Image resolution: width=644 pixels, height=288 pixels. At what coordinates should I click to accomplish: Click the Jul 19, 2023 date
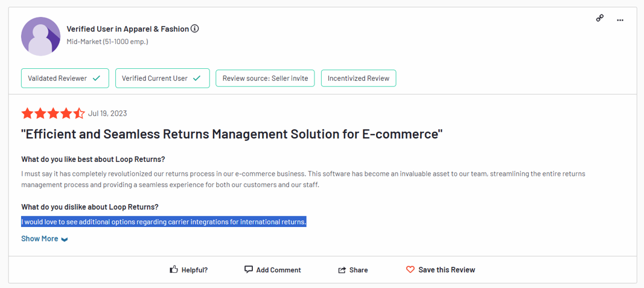pyautogui.click(x=107, y=114)
